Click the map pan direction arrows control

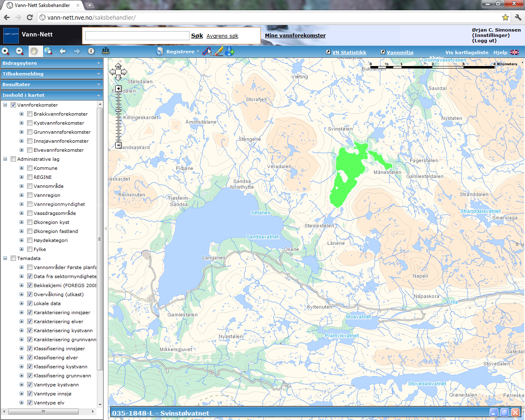pyautogui.click(x=118, y=72)
